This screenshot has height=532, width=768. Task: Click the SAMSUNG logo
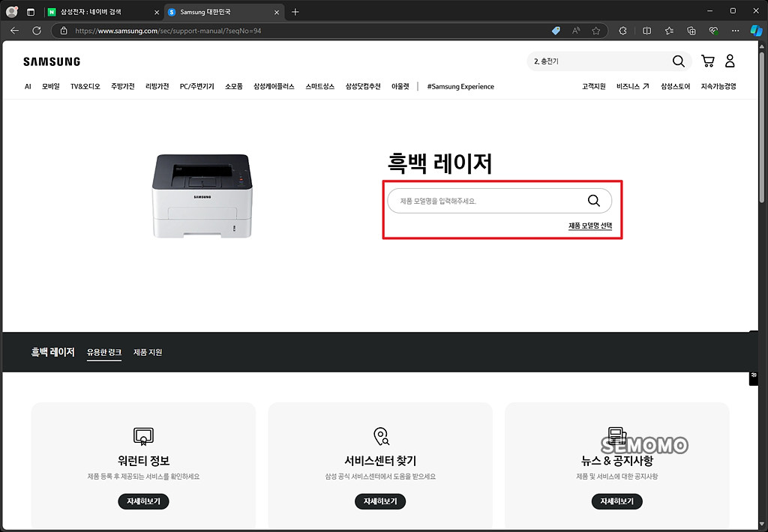point(52,61)
